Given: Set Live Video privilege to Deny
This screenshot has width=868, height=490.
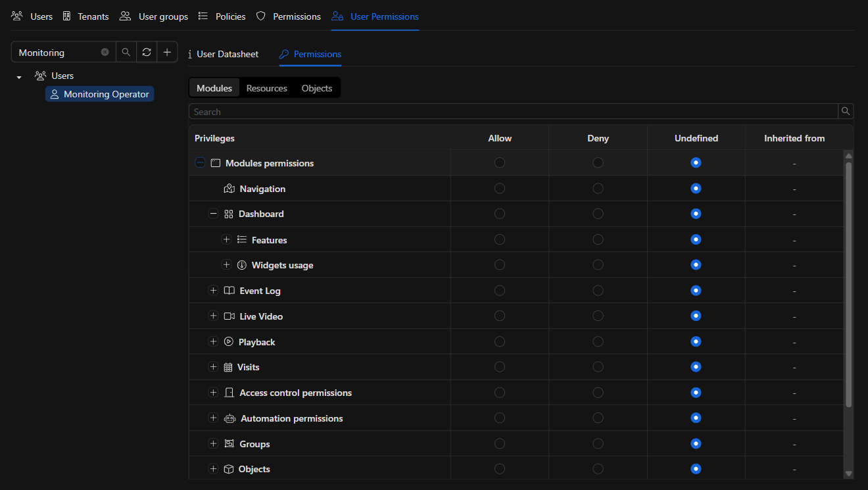Looking at the screenshot, I should click(598, 316).
